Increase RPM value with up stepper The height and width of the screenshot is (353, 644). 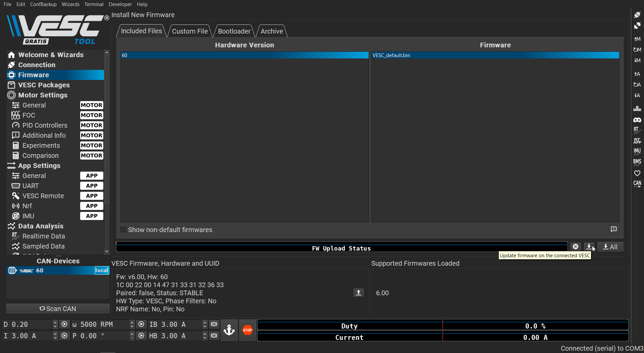pos(132,322)
